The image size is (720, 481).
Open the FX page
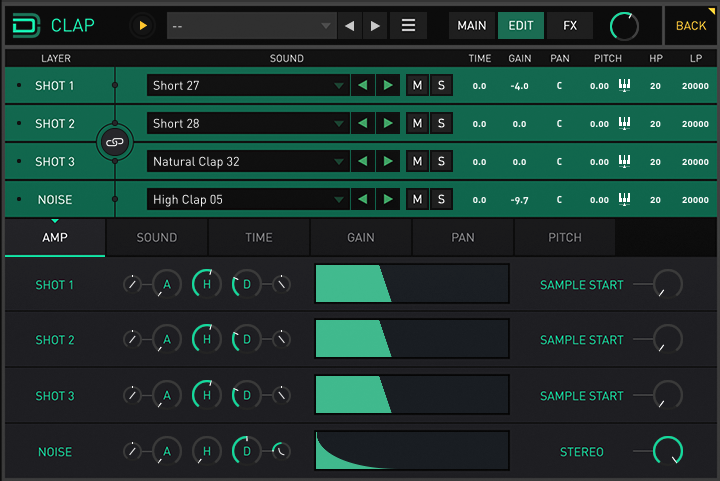pyautogui.click(x=569, y=25)
